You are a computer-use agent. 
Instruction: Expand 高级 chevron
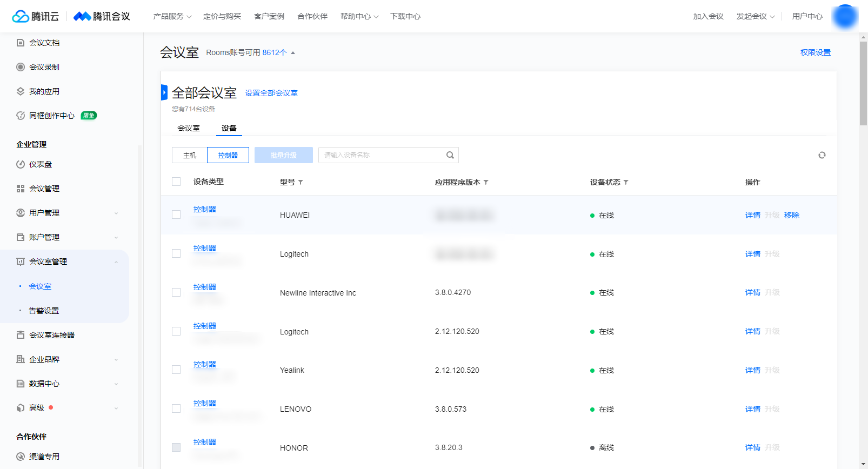pos(116,408)
